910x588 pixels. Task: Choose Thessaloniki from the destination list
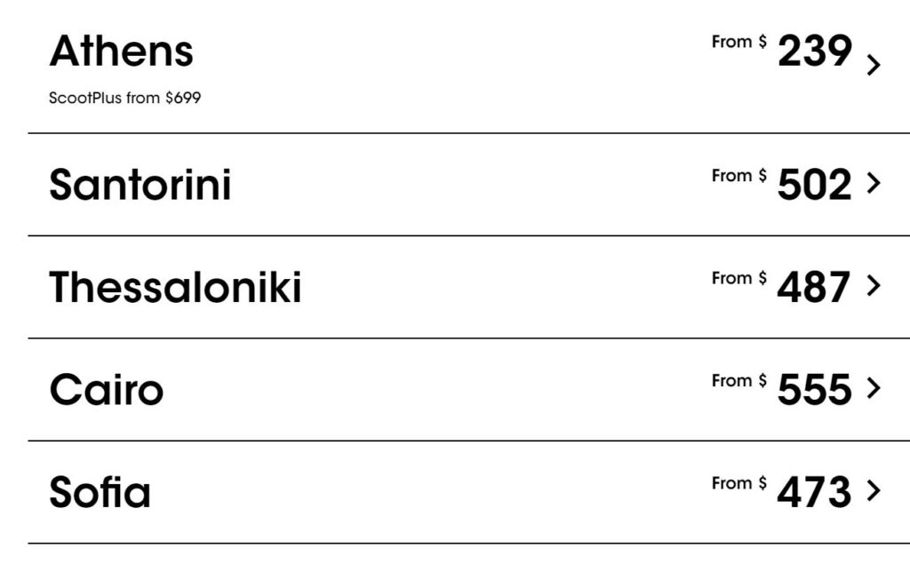(175, 288)
